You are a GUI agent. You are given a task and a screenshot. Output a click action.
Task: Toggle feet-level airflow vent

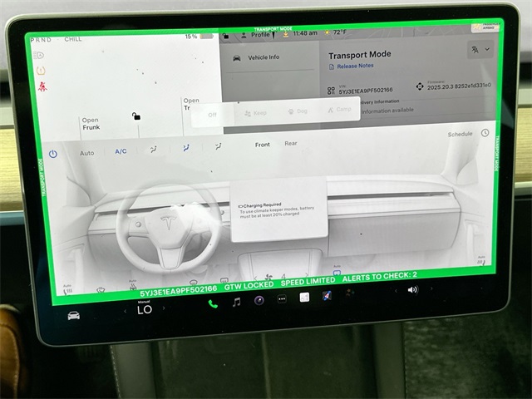tap(218, 146)
